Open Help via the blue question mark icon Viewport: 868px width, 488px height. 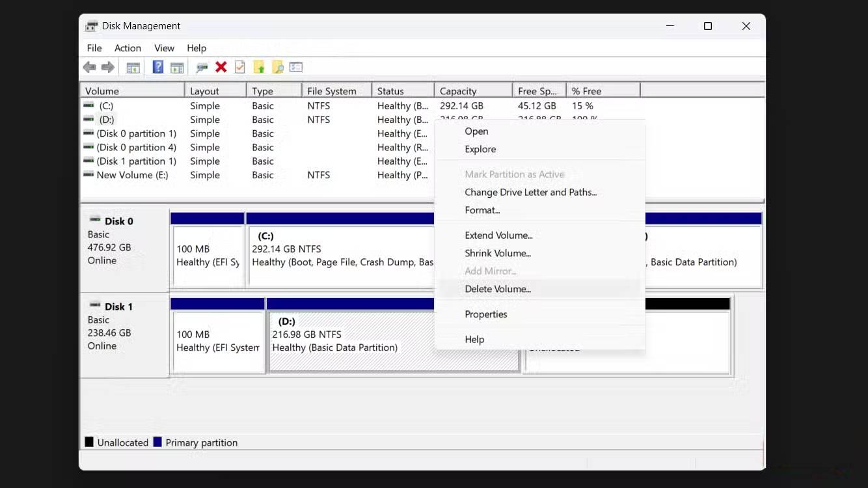pos(157,67)
